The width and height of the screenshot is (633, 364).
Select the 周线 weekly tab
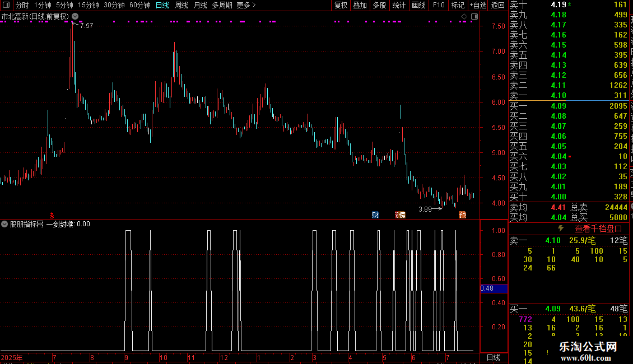click(x=181, y=5)
